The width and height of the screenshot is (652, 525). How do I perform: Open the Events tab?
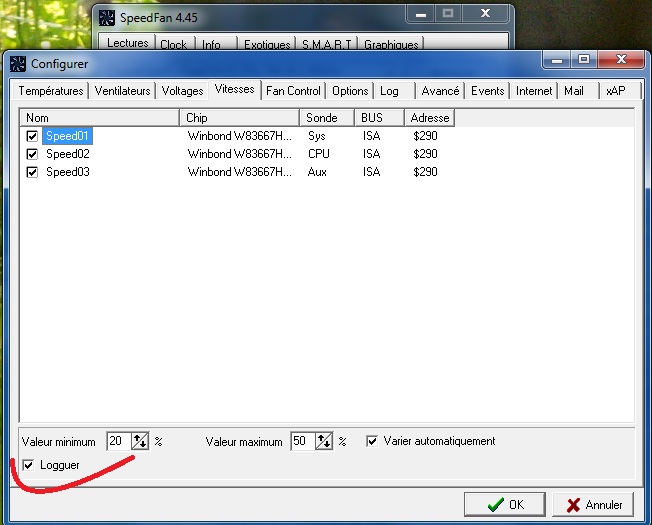(x=487, y=91)
